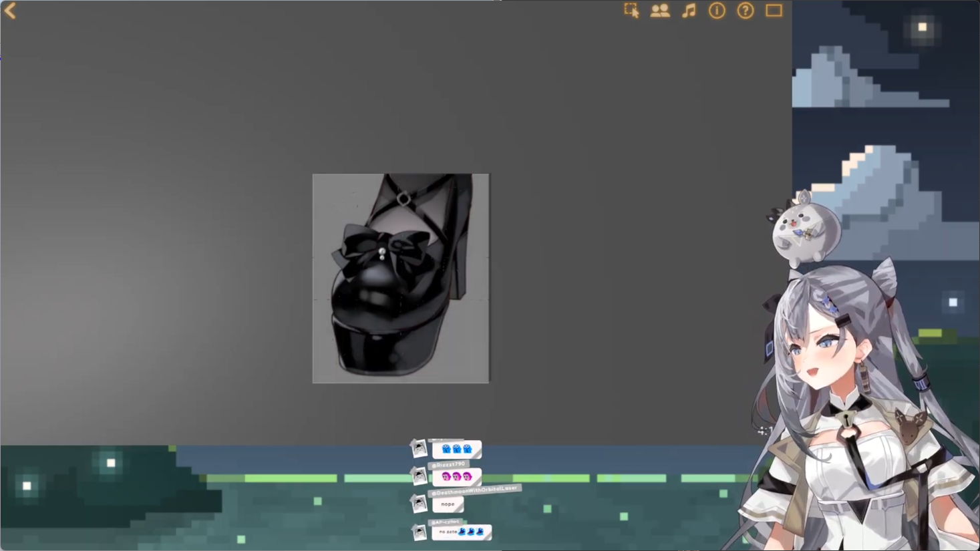
Task: Toggle fullscreen with the rectangle icon
Action: pyautogui.click(x=774, y=11)
